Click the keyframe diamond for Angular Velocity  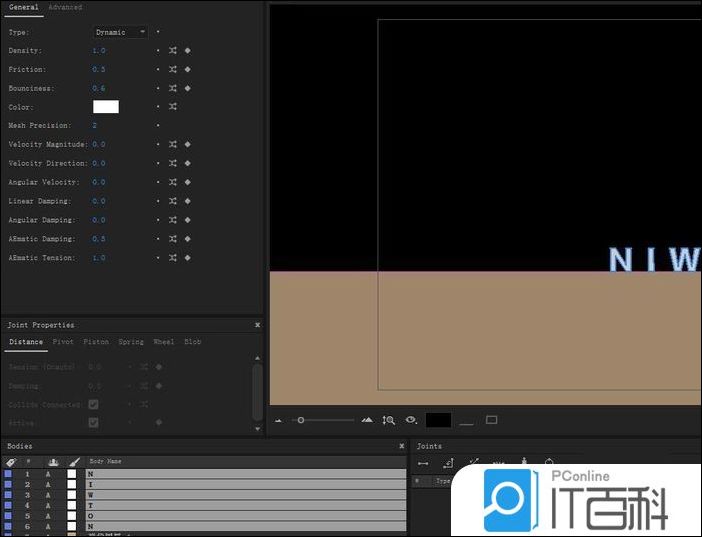[x=187, y=182]
